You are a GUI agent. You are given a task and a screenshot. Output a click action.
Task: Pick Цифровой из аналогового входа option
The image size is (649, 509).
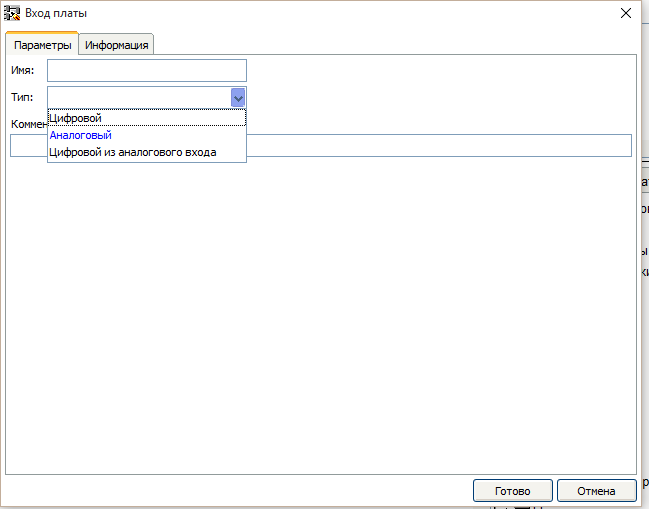pos(147,152)
